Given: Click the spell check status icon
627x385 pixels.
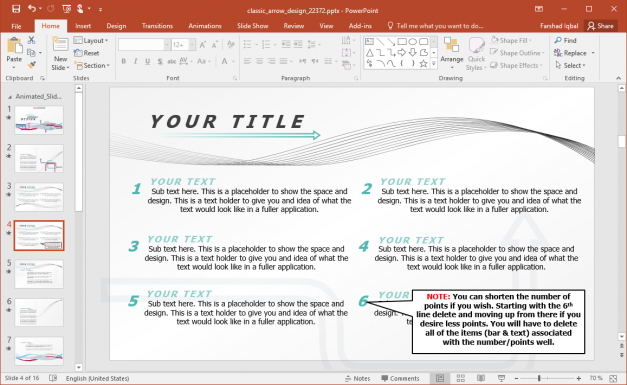Looking at the screenshot, I should 53,378.
